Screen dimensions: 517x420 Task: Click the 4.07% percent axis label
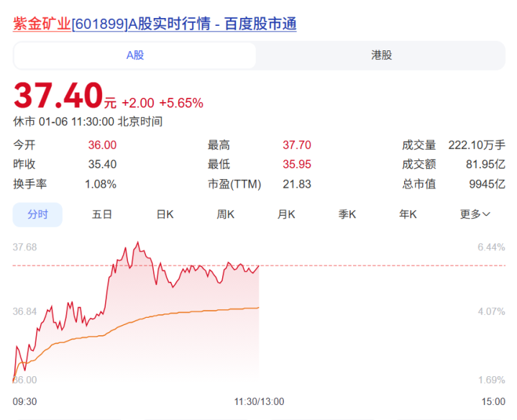[x=491, y=311]
